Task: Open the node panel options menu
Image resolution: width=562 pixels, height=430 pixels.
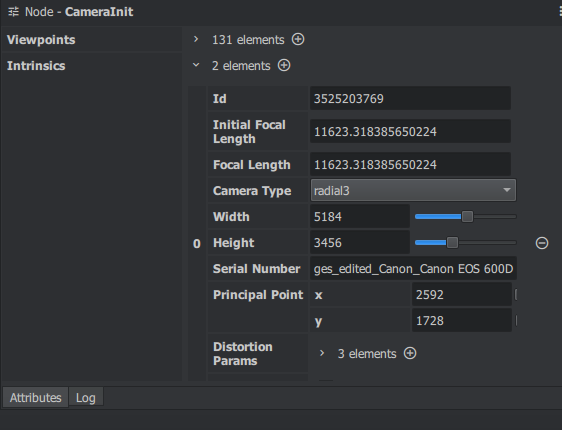Action: click(x=560, y=11)
